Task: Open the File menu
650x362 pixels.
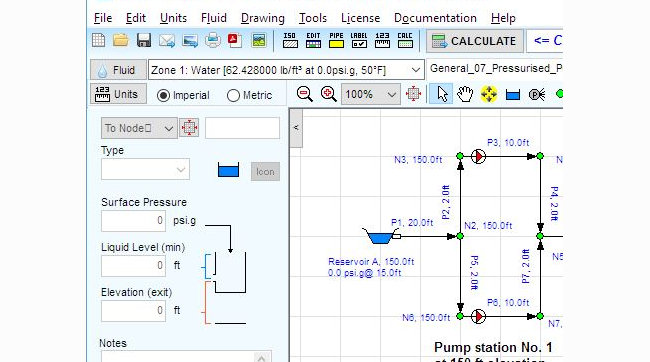Action: coord(103,18)
